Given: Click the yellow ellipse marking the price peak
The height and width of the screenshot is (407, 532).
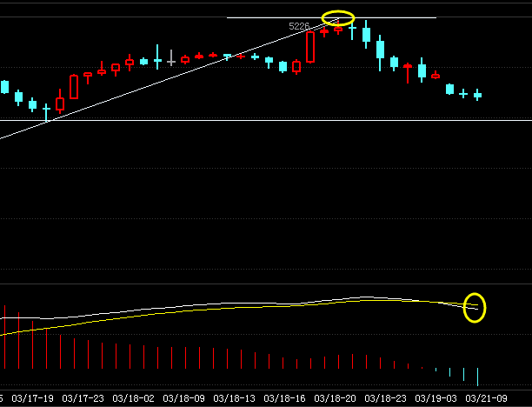Looking at the screenshot, I should [338, 17].
